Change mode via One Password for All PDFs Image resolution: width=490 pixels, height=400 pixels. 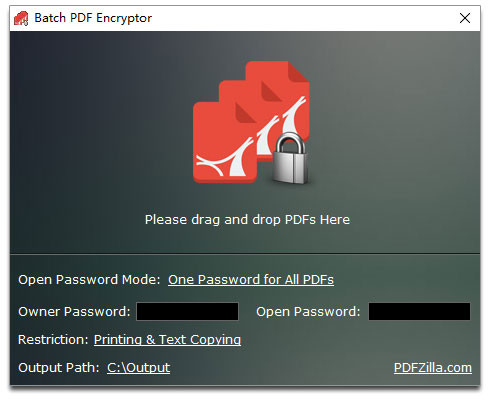[x=251, y=280]
